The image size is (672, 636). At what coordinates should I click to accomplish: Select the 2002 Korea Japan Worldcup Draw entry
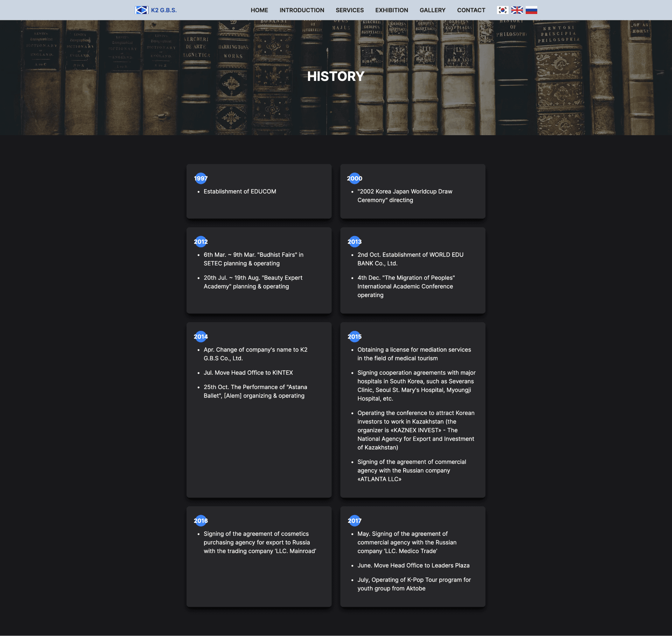tap(405, 196)
